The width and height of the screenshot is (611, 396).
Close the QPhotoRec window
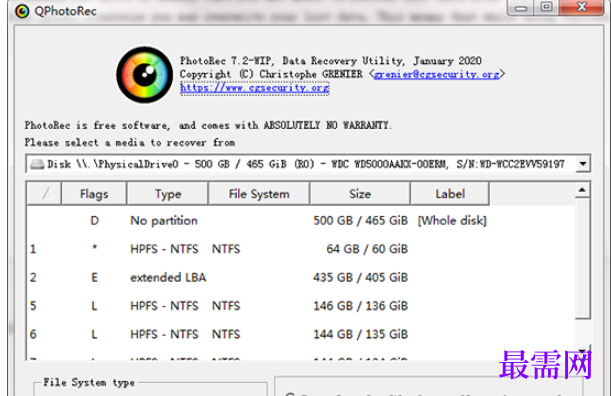(x=582, y=7)
